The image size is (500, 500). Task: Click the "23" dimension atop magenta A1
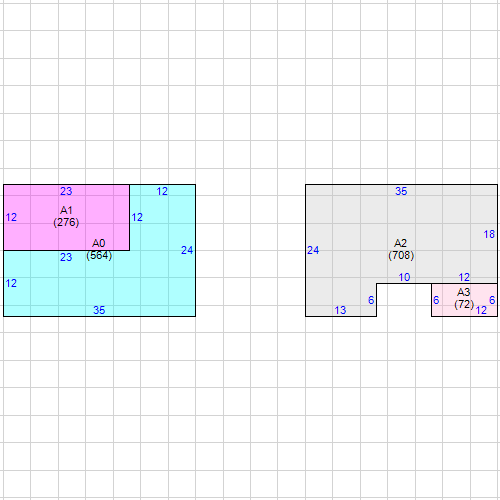point(66,191)
